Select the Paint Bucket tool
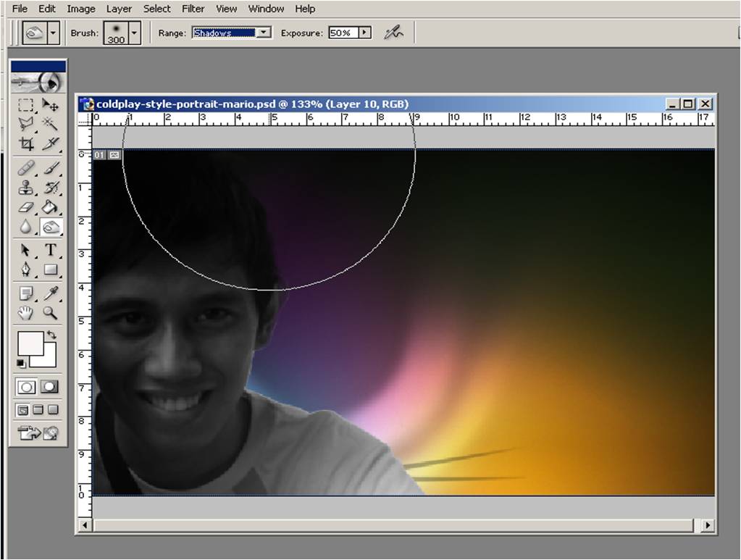This screenshot has width=741, height=560. click(50, 208)
